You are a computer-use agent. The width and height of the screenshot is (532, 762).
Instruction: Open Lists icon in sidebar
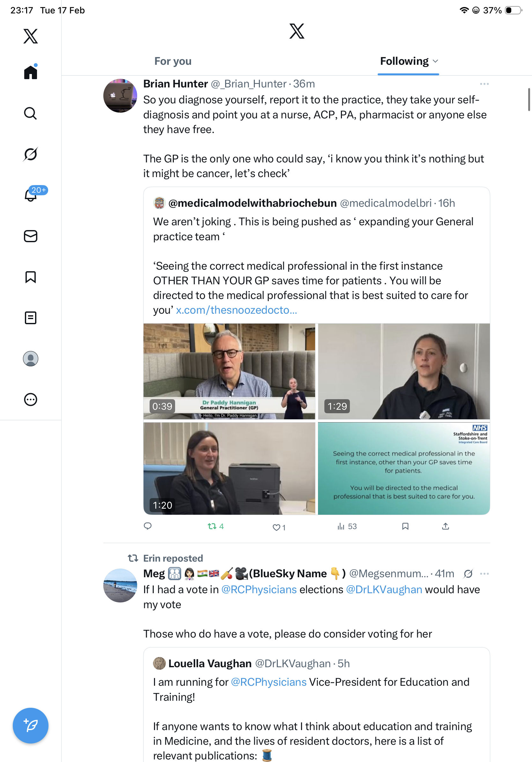tap(31, 318)
